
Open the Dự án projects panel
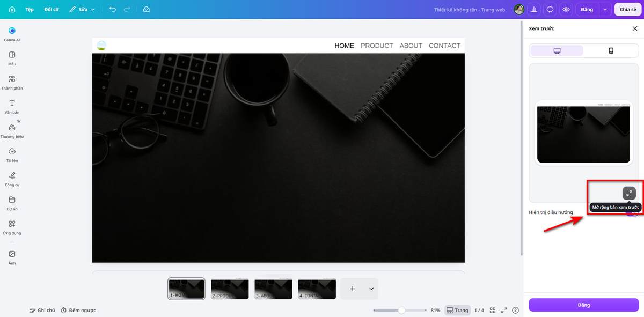[12, 203]
